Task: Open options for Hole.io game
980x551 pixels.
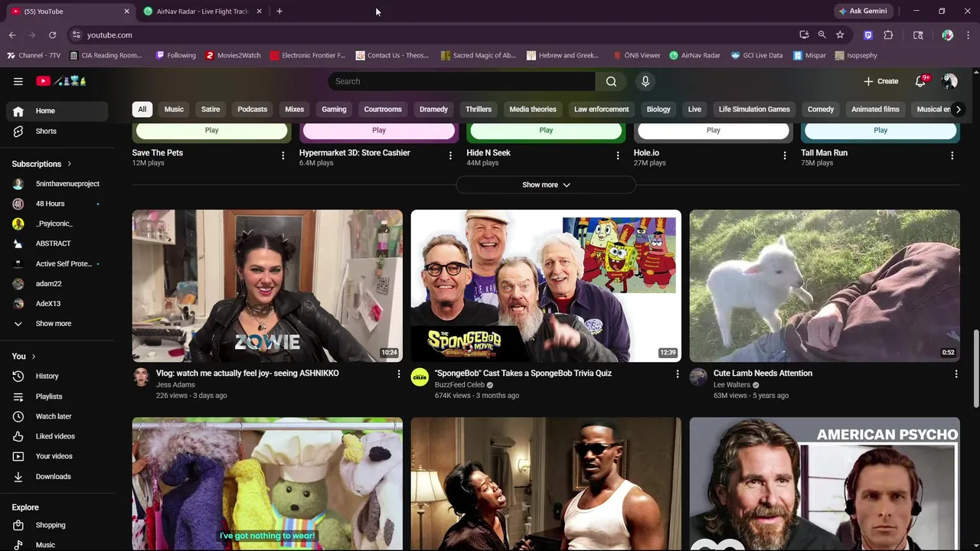Action: click(785, 155)
